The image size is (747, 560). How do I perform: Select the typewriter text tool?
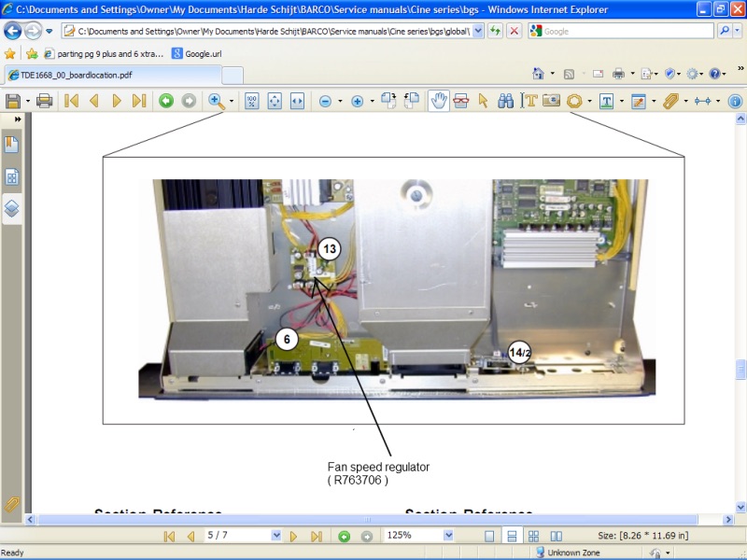tap(606, 101)
